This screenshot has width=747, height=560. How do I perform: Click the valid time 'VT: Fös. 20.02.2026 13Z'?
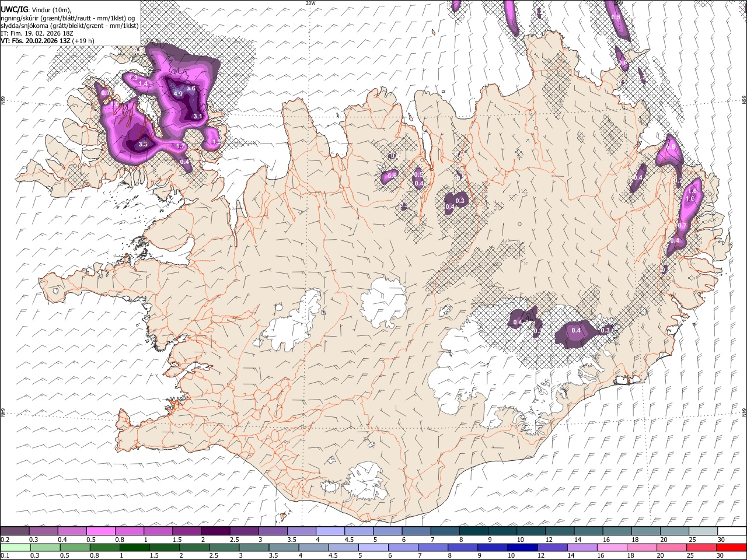[x=36, y=41]
